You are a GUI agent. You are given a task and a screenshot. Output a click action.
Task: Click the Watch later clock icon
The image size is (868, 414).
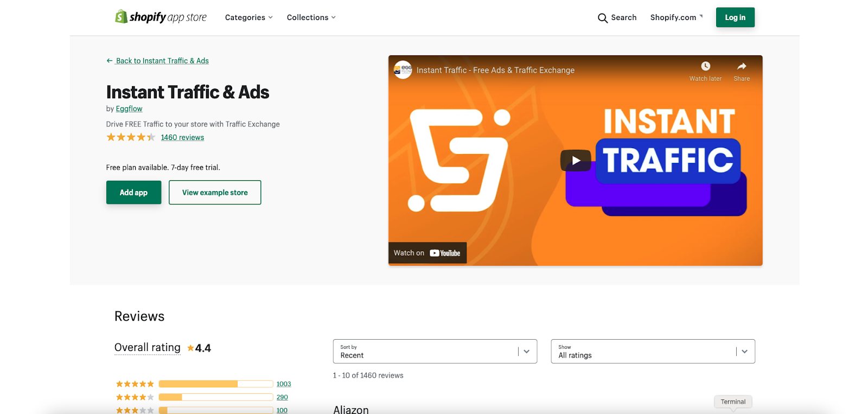pyautogui.click(x=705, y=66)
